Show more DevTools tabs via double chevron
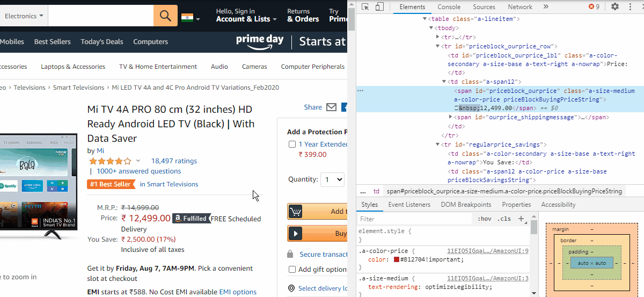Screen dimensions: 644x297 tap(546, 7)
